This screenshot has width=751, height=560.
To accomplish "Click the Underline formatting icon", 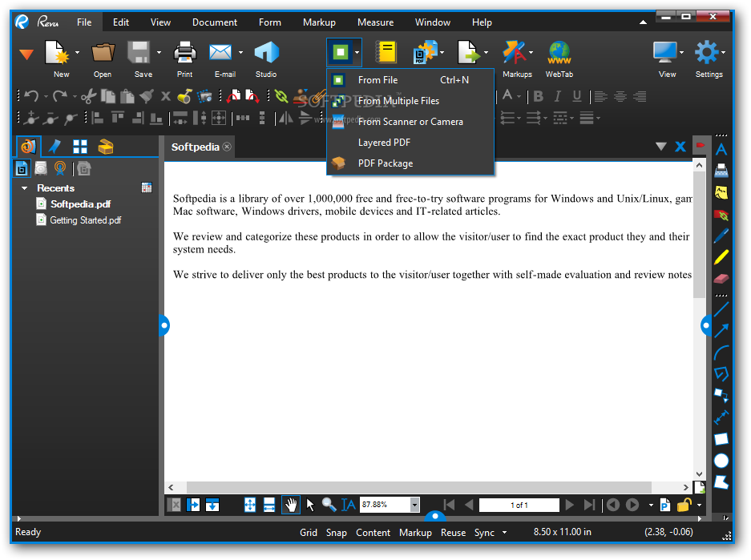I will (577, 96).
